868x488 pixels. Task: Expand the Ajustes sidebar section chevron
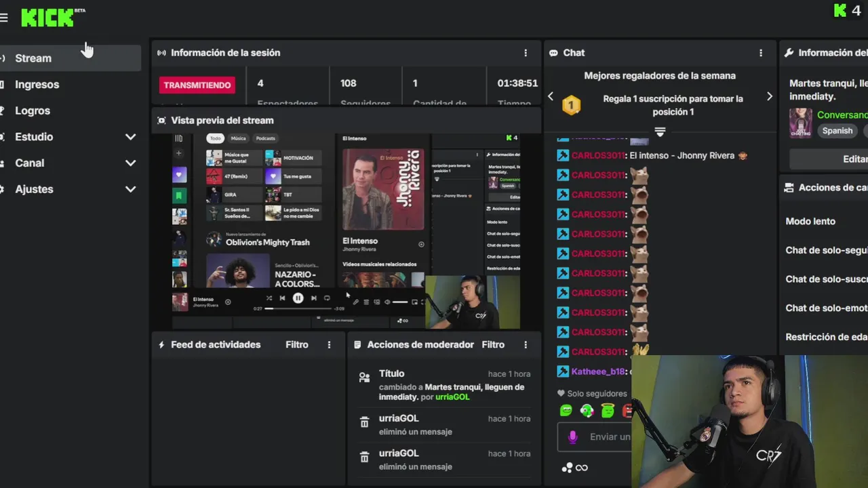[x=131, y=190]
